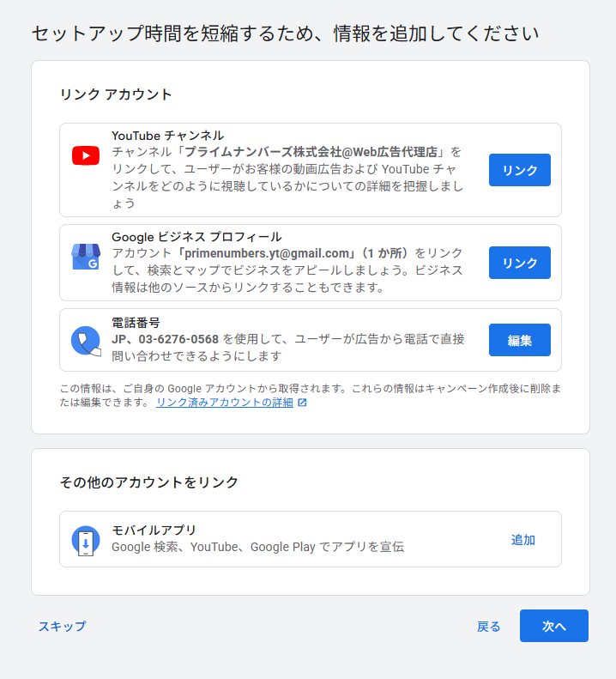This screenshot has height=679, width=616.
Task: Click the mobile app download icon
Action: coord(85,540)
